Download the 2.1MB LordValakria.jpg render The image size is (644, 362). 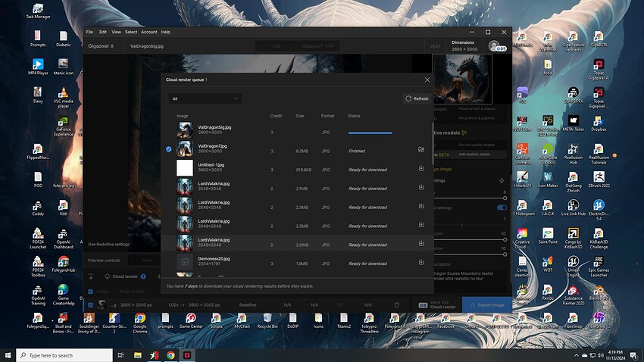[x=421, y=187]
